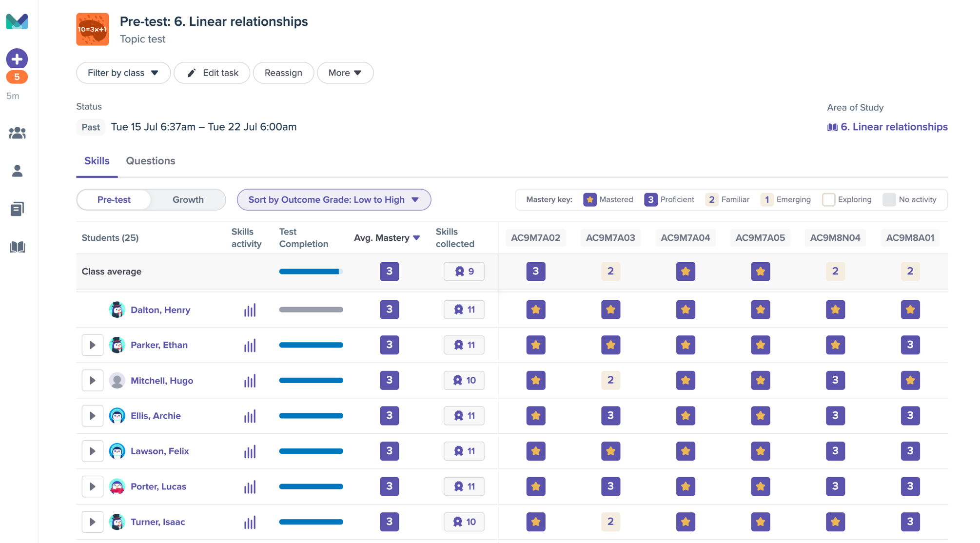Open the tasks panel icon in sidebar
The height and width of the screenshot is (543, 980).
pyautogui.click(x=17, y=209)
